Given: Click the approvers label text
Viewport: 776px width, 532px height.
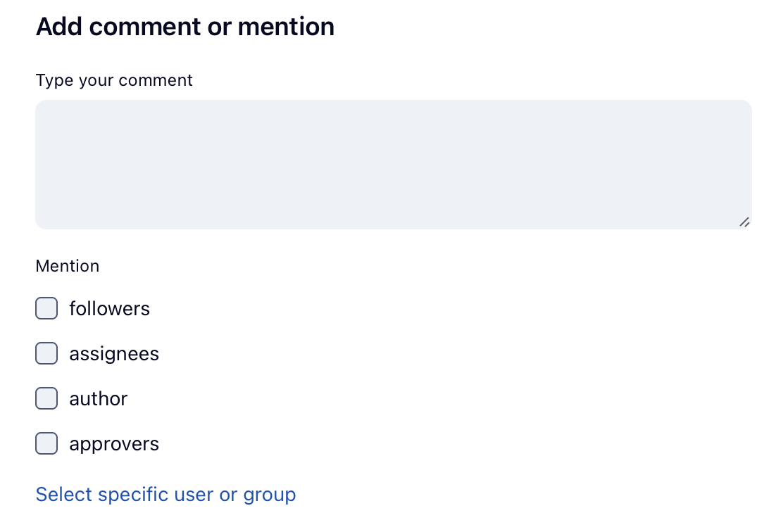Looking at the screenshot, I should (114, 444).
